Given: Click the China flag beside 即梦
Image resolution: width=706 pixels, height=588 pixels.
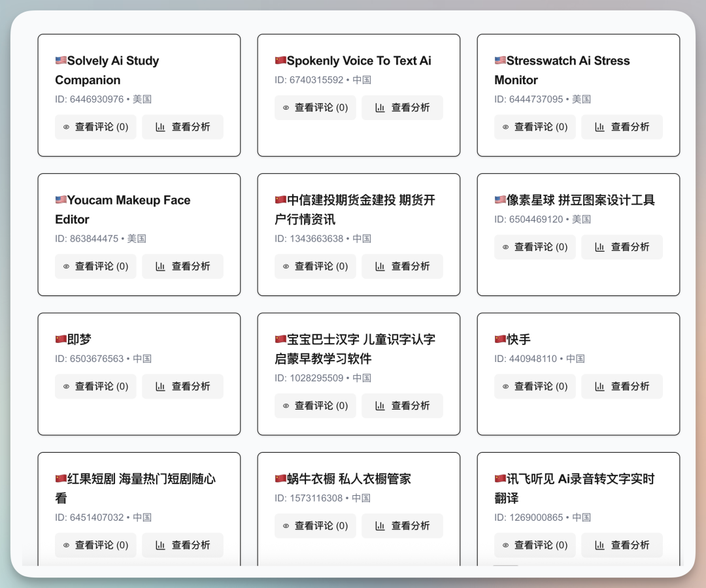Looking at the screenshot, I should tap(61, 339).
